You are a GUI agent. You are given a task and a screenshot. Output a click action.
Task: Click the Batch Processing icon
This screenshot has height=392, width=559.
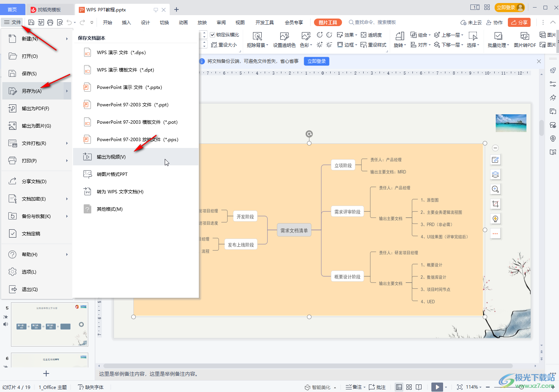pyautogui.click(x=498, y=39)
